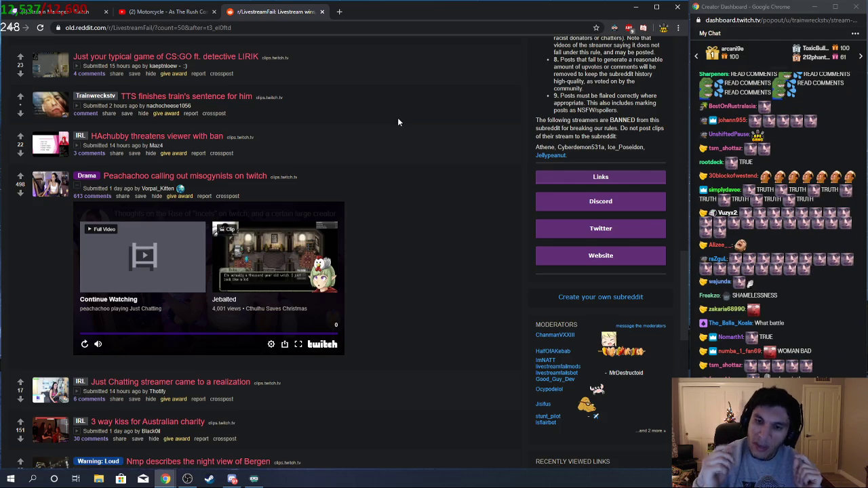Open Microsoft Store from taskbar

tap(121, 479)
